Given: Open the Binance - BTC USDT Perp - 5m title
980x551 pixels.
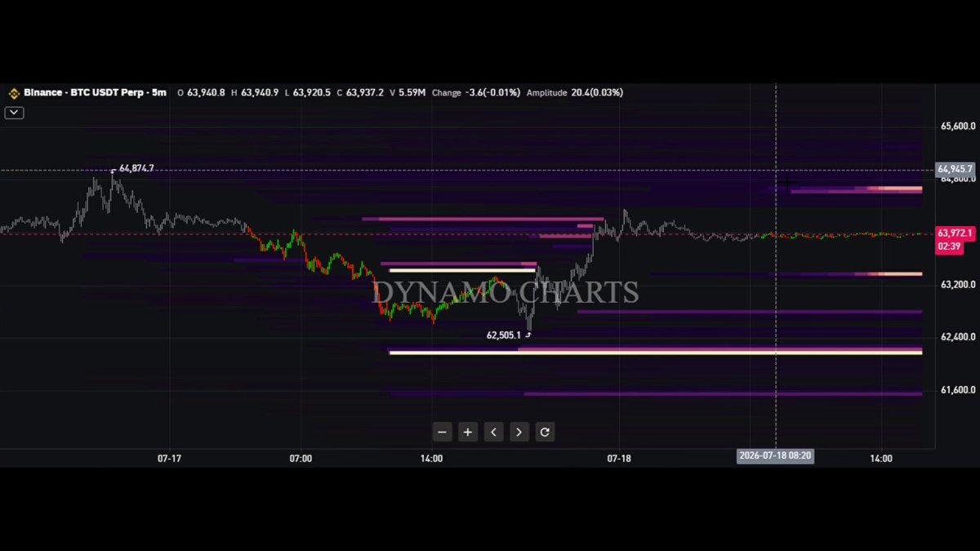Looking at the screenshot, I should [x=95, y=93].
